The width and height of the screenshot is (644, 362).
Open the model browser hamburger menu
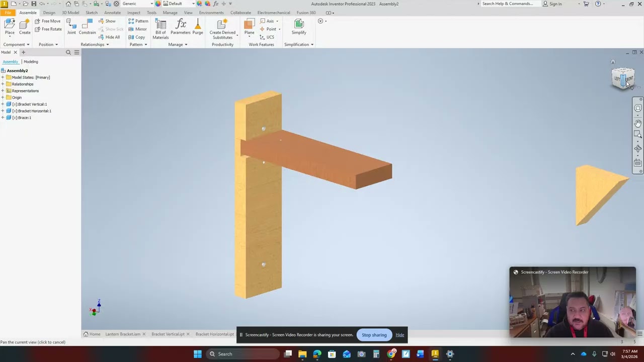tap(76, 52)
